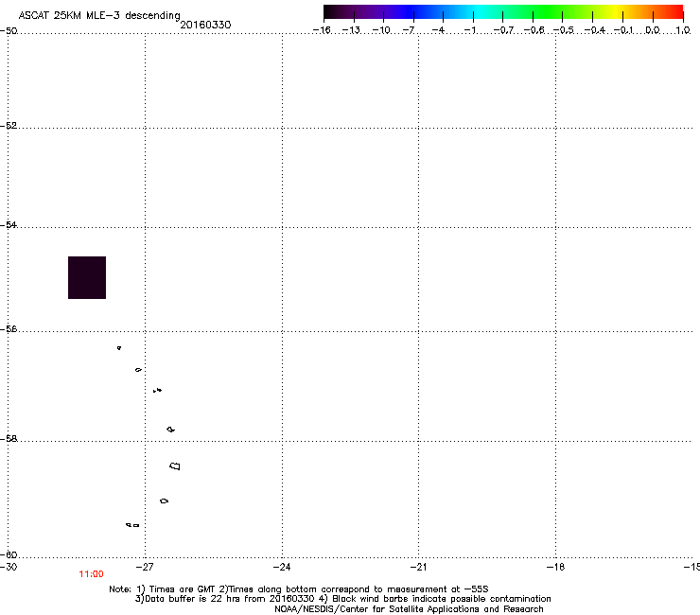Click the 'Data buffer is 22 hrs' note

pos(342,599)
